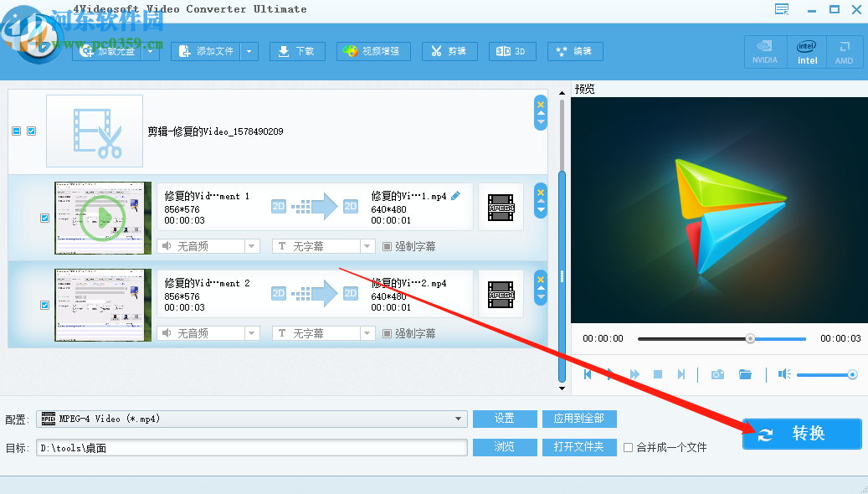Toggle AMD acceleration
Screen dimensions: 868x494
[845, 52]
